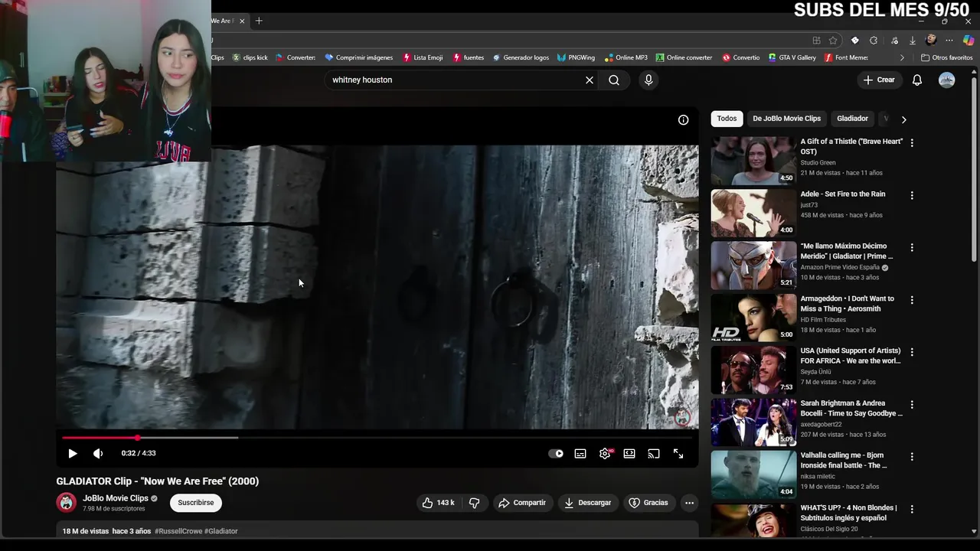Open Valhalla calling me video thumbnail

click(753, 474)
